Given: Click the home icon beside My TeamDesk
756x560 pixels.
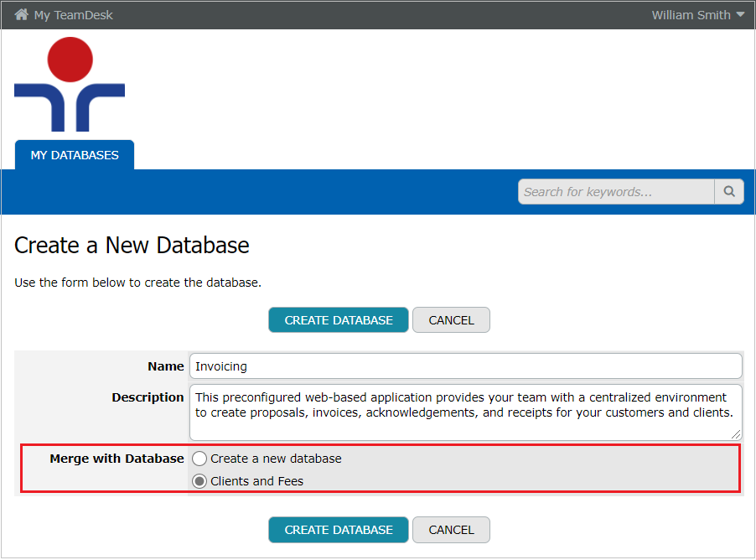Looking at the screenshot, I should pos(22,15).
